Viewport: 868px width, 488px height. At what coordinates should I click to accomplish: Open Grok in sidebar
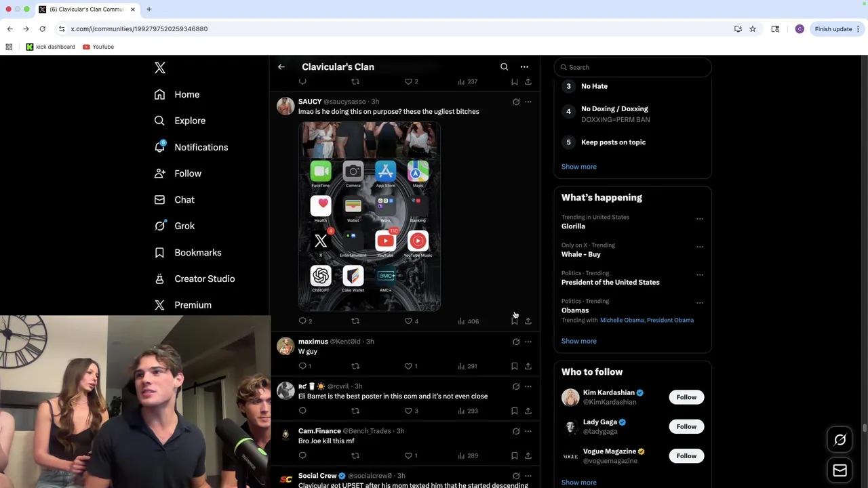[174, 226]
